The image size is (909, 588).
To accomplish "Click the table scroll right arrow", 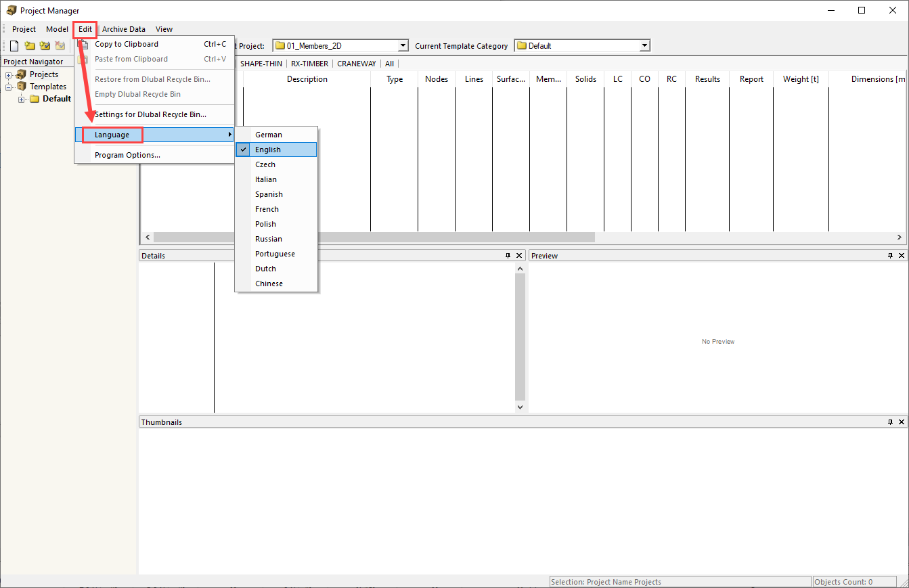I will click(900, 238).
